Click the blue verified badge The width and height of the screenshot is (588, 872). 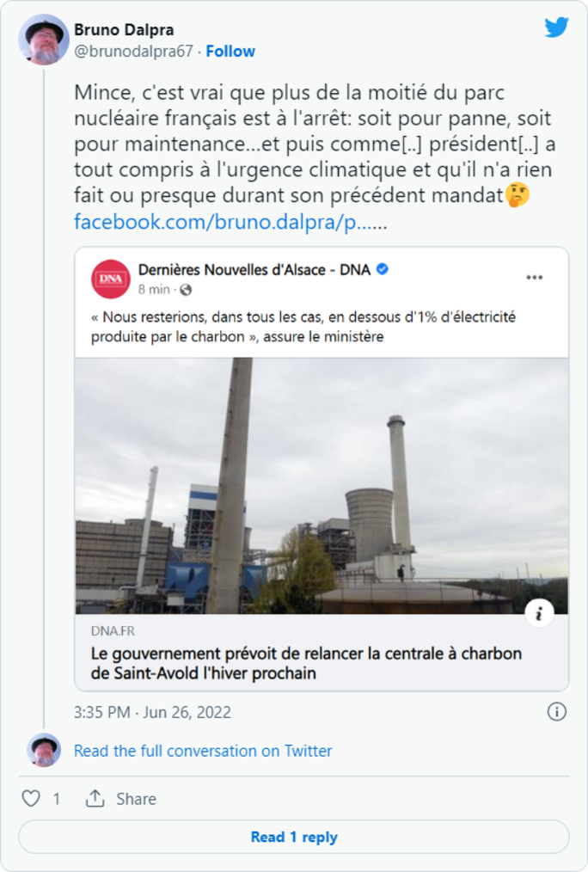(x=383, y=269)
